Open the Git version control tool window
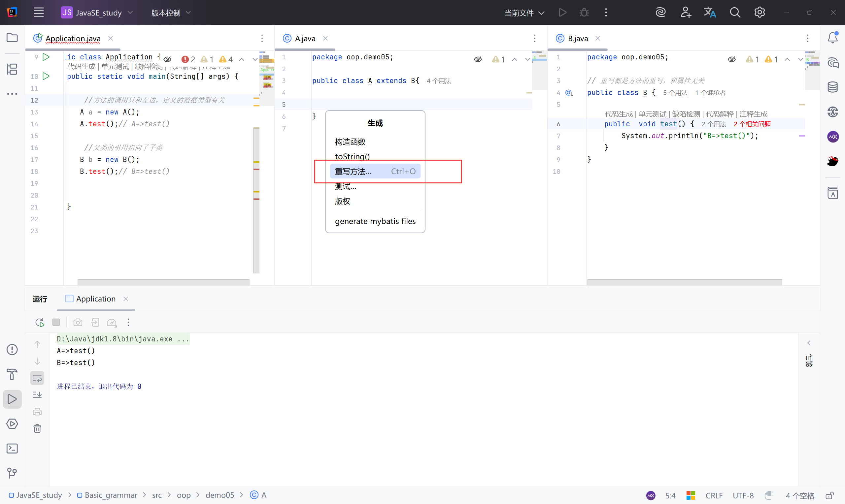The image size is (845, 504). [12, 473]
